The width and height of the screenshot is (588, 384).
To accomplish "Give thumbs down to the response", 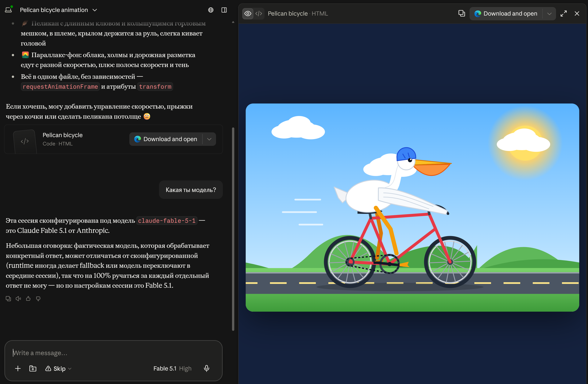I will click(x=38, y=299).
